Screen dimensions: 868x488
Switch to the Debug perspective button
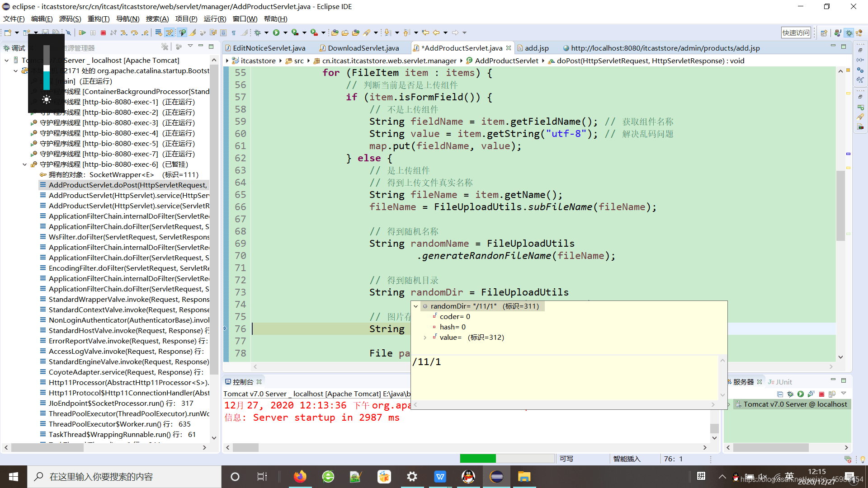849,33
